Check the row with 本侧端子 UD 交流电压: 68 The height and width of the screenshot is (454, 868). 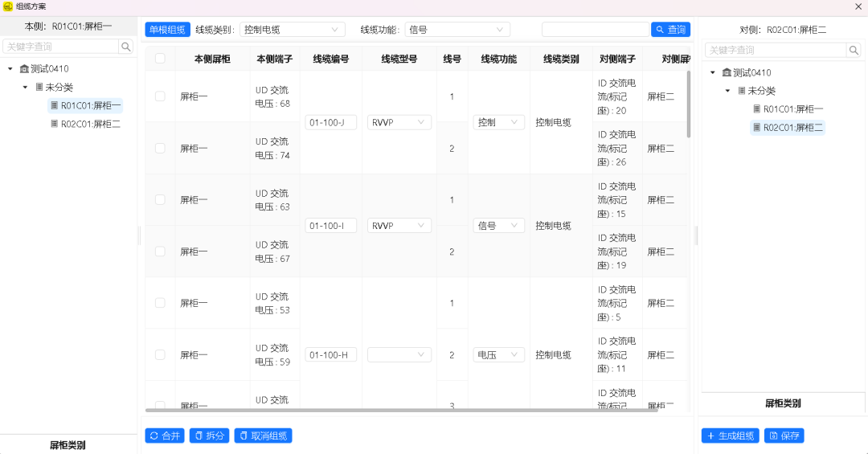coord(160,96)
